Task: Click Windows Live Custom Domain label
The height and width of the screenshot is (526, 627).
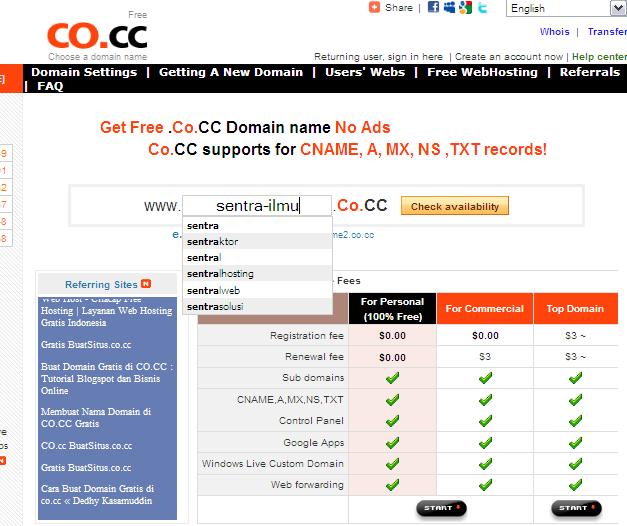Action: (273, 464)
